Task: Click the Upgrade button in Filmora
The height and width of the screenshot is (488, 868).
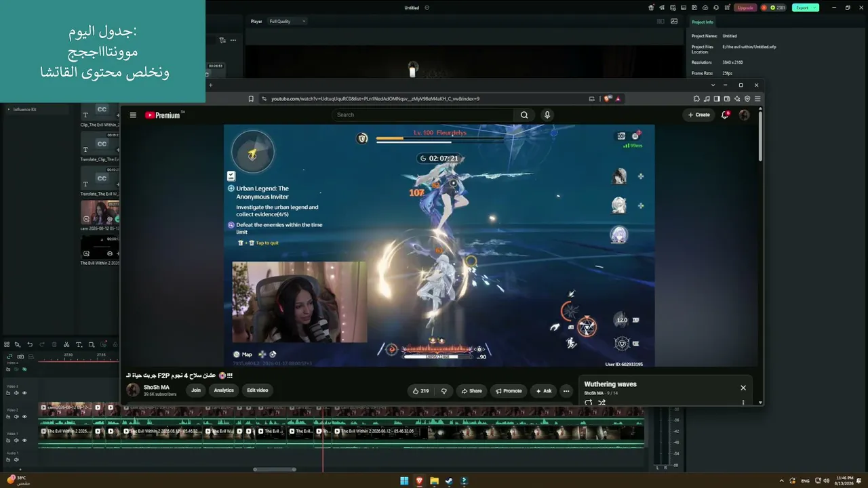Action: click(745, 7)
